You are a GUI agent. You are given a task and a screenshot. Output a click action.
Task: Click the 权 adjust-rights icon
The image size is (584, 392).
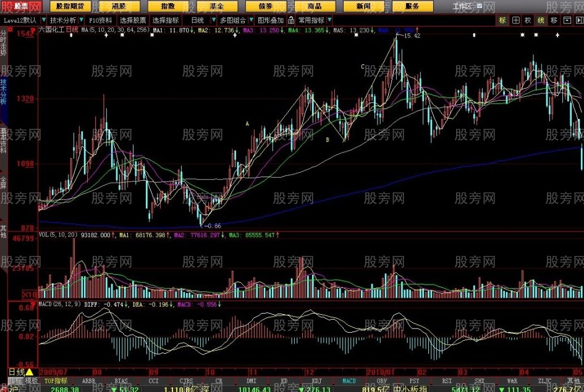[x=528, y=20]
